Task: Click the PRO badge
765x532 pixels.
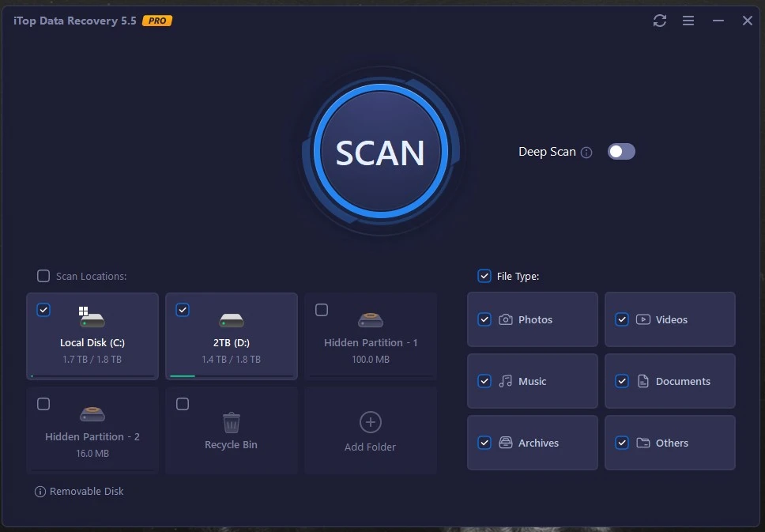Action: [157, 21]
